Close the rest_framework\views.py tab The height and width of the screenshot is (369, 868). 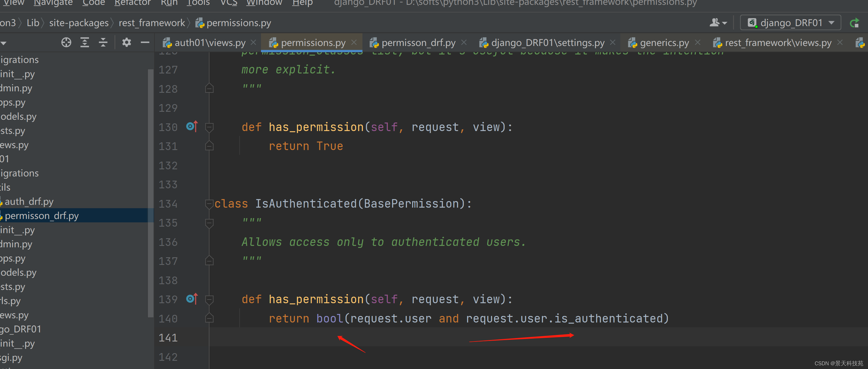coord(840,43)
